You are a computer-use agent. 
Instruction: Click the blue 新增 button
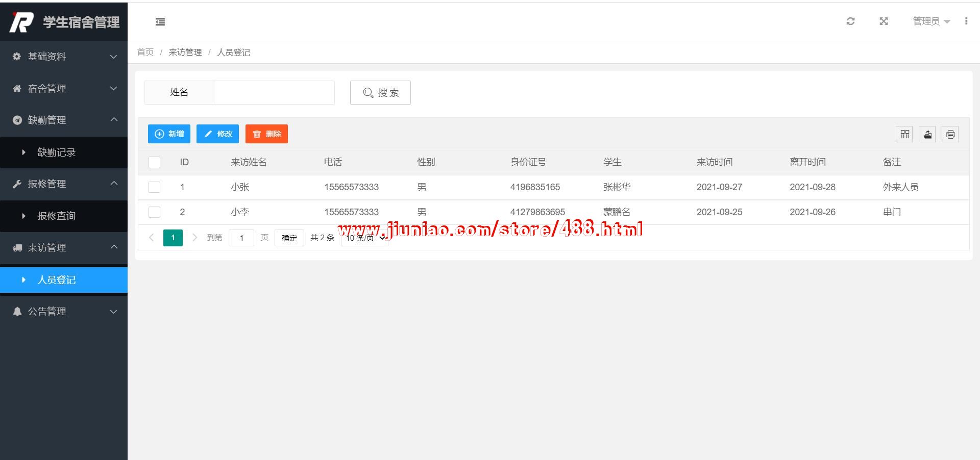click(169, 134)
